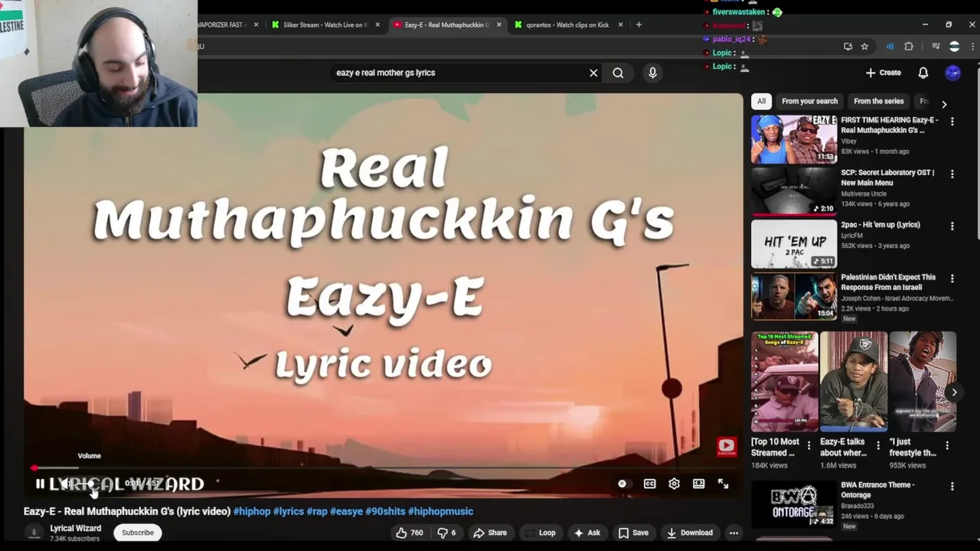Select the From your search chip
The height and width of the screenshot is (551, 980).
[x=809, y=101]
